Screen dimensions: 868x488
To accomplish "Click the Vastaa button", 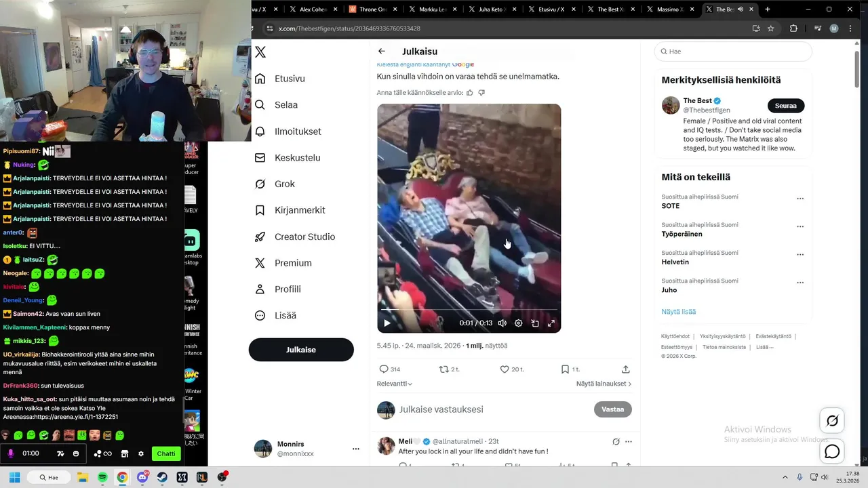I will (612, 409).
